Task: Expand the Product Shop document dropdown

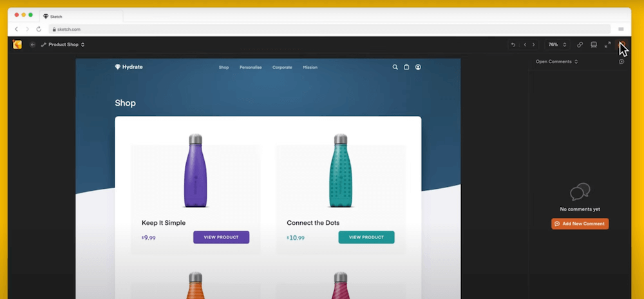Action: (63, 44)
